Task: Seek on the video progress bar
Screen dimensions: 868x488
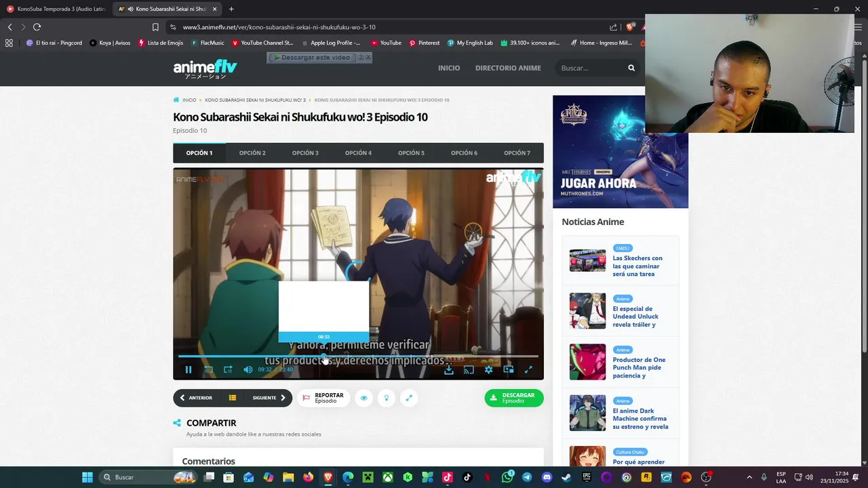Action: coord(358,356)
